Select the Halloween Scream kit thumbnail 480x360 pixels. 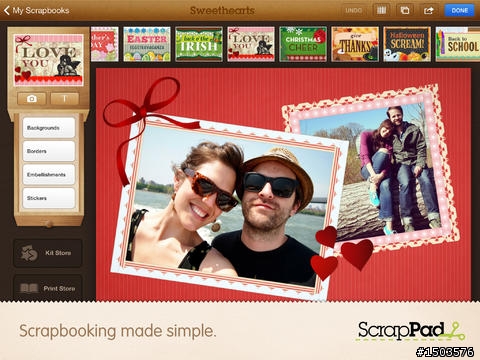[x=407, y=44]
